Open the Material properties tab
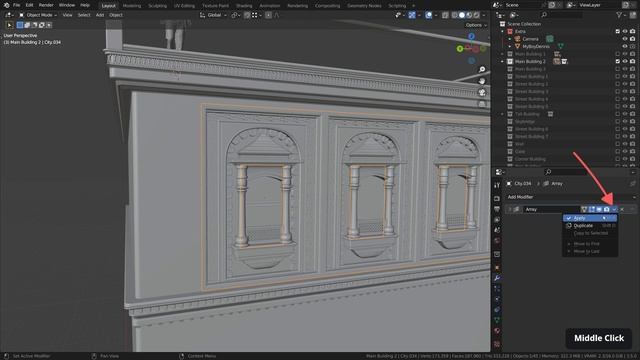 [497, 331]
